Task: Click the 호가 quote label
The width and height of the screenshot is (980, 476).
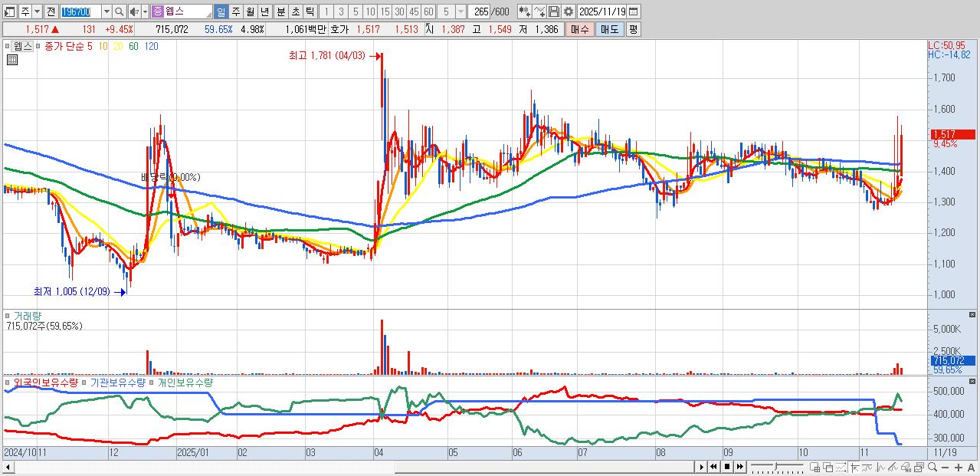Action: [338, 29]
